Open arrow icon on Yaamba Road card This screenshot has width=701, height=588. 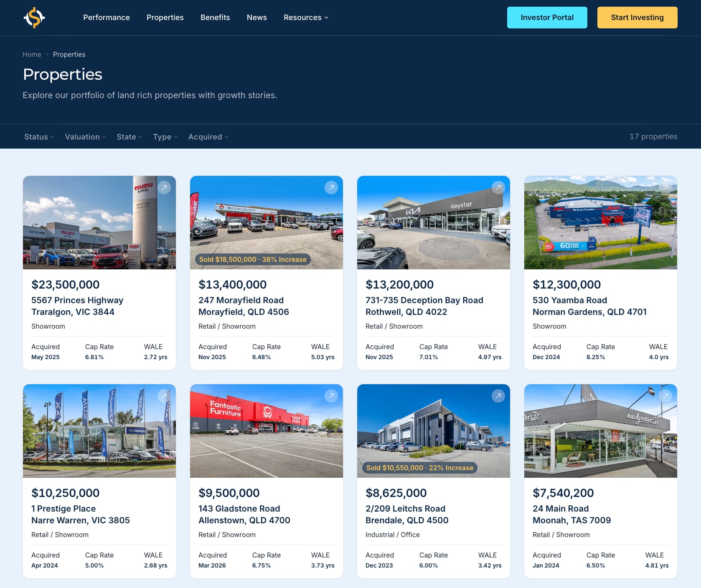665,188
